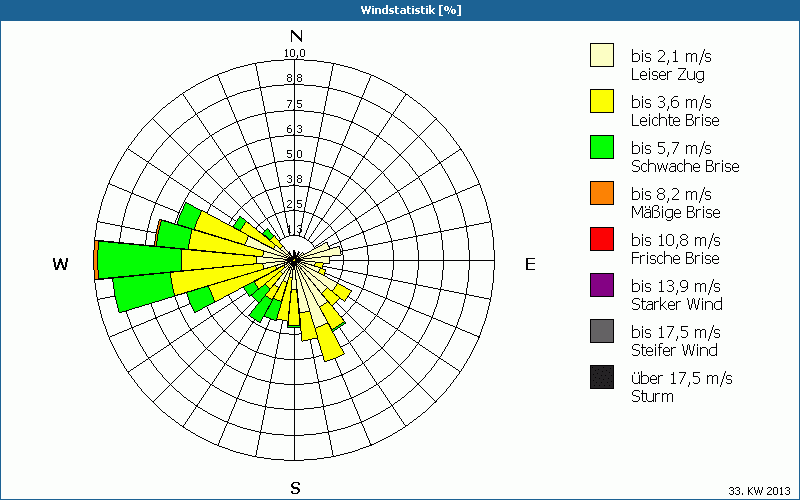Click the 'Frische Brise' legend label

675,258
